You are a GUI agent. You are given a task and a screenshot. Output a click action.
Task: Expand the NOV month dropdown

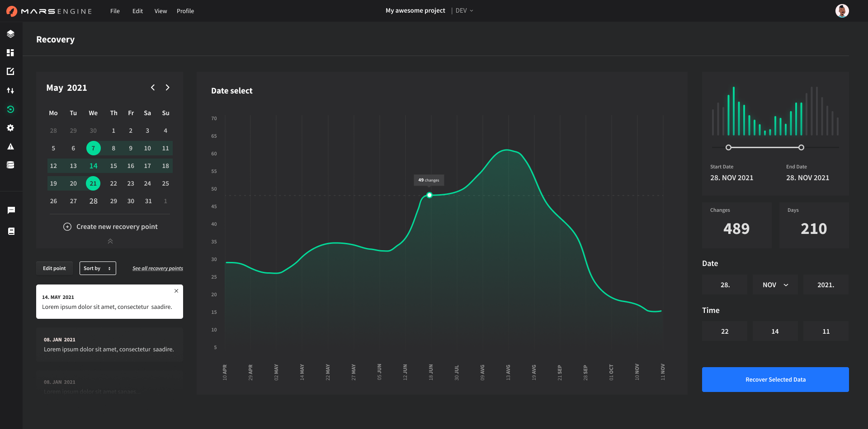click(775, 285)
